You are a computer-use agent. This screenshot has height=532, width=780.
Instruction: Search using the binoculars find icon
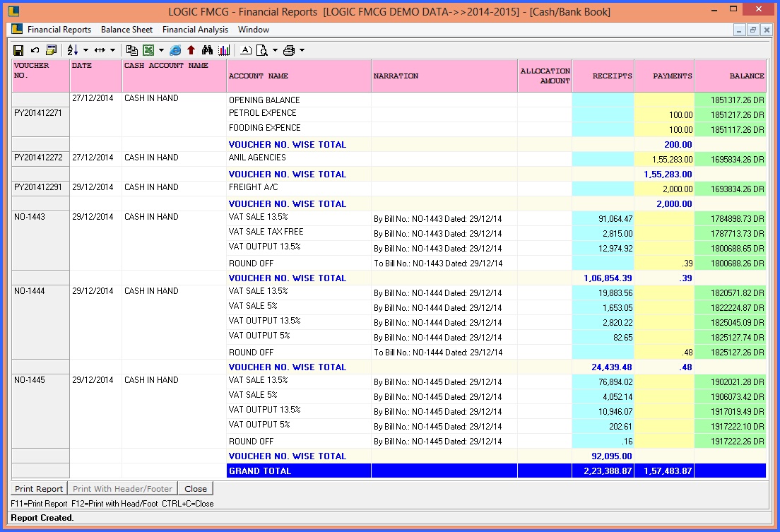tap(207, 50)
